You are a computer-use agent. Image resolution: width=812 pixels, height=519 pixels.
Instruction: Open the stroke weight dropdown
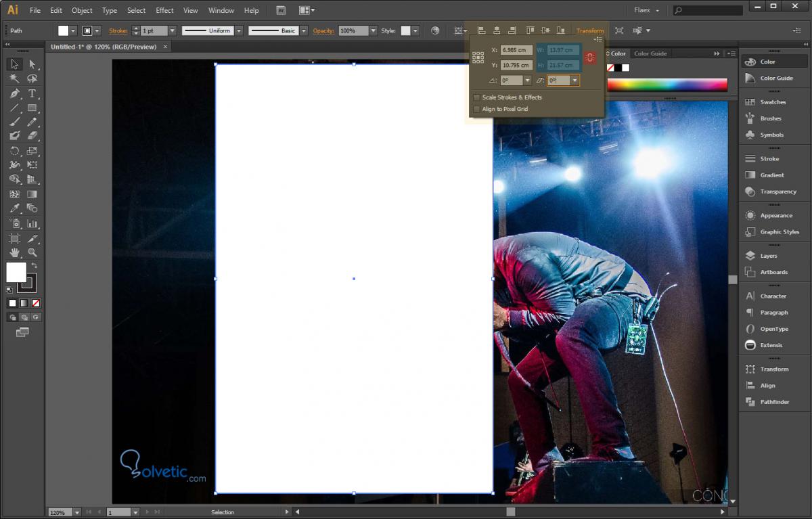coord(172,31)
